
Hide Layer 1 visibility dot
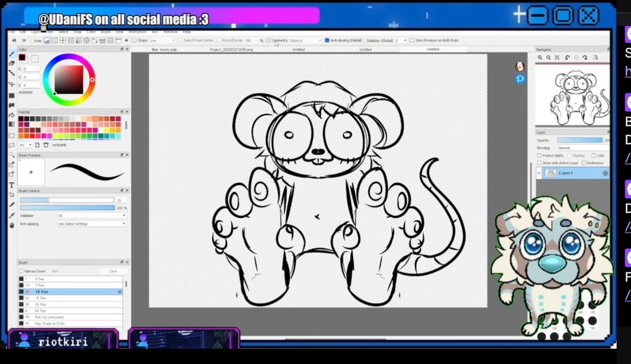[540, 173]
